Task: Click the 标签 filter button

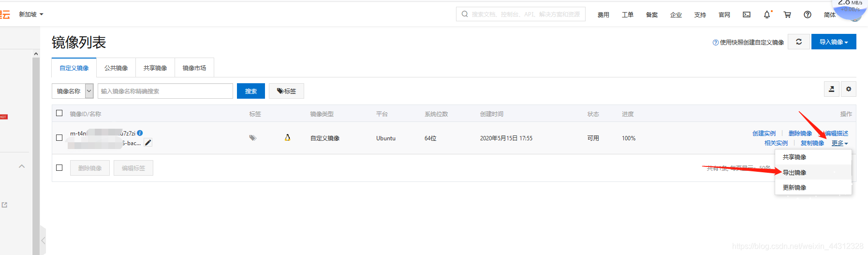Action: (x=286, y=91)
